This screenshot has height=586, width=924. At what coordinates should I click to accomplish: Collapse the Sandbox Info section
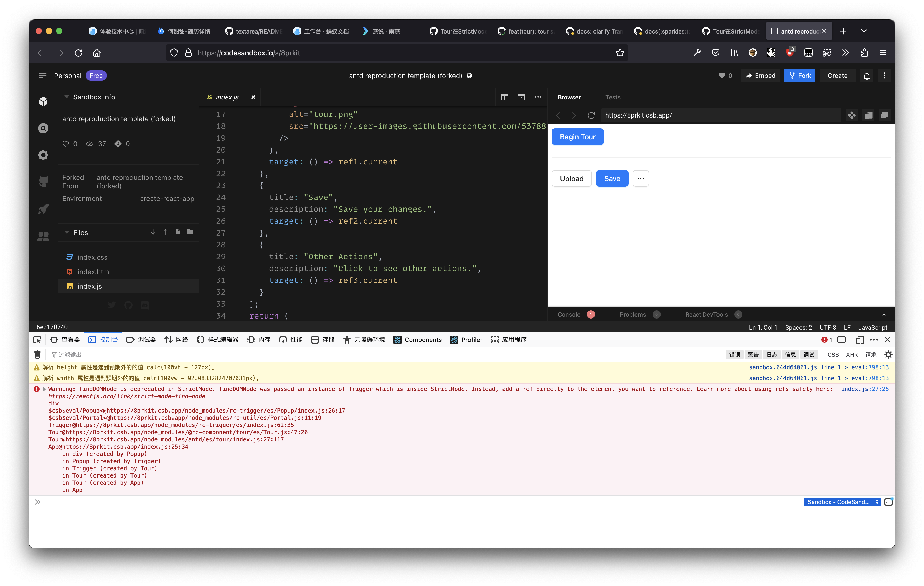click(66, 97)
